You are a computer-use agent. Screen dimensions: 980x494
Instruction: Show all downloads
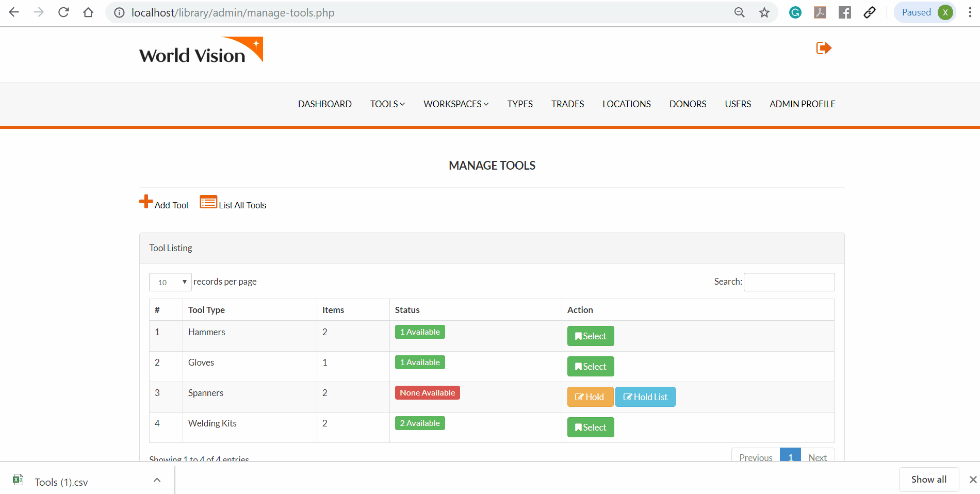pos(929,480)
